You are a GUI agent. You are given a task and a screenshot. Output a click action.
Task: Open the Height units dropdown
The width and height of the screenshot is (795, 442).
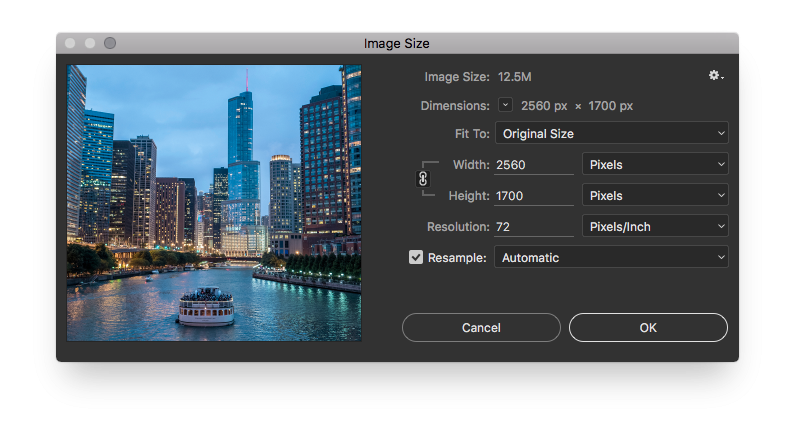tap(655, 196)
